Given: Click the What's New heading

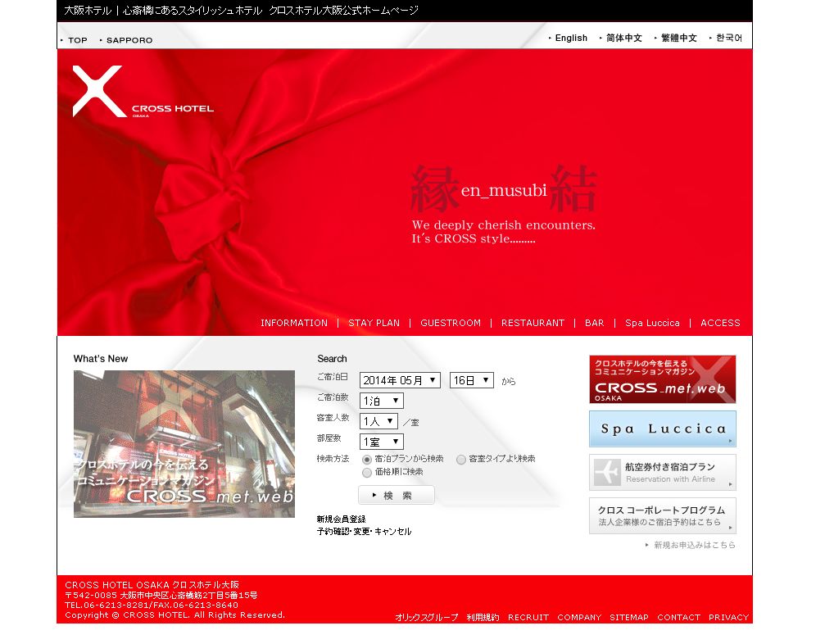Looking at the screenshot, I should pyautogui.click(x=101, y=358).
